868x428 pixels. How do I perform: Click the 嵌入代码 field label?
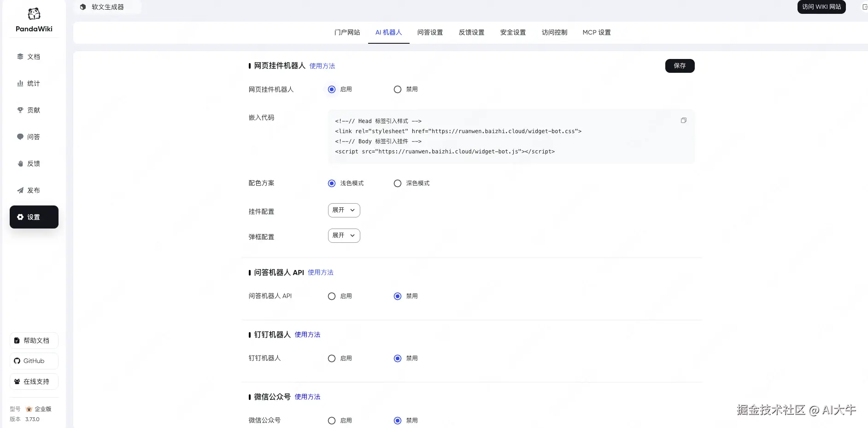point(262,117)
